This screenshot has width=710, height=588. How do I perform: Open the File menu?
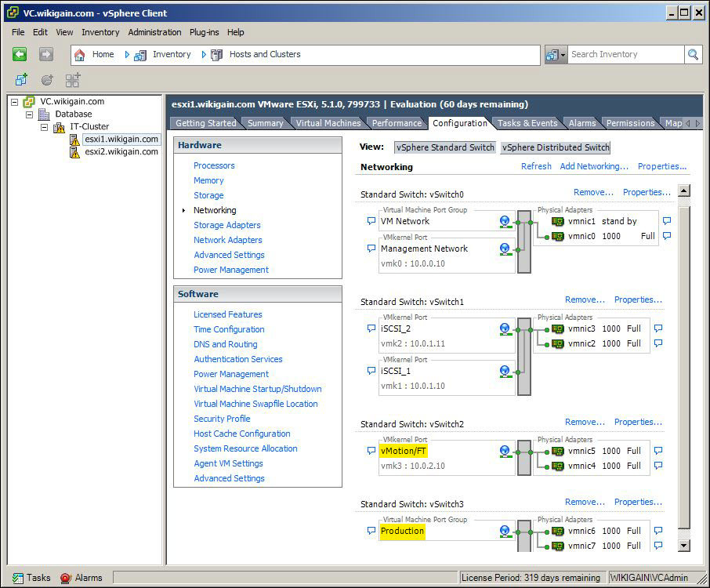click(x=18, y=32)
